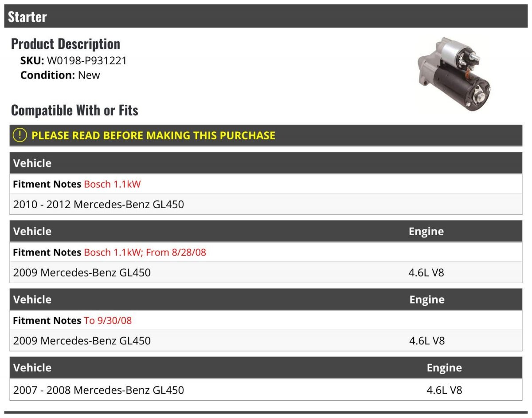Select 2009 GL450 row under From 8/28/08
This screenshot has height=418, width=532.
(266, 272)
